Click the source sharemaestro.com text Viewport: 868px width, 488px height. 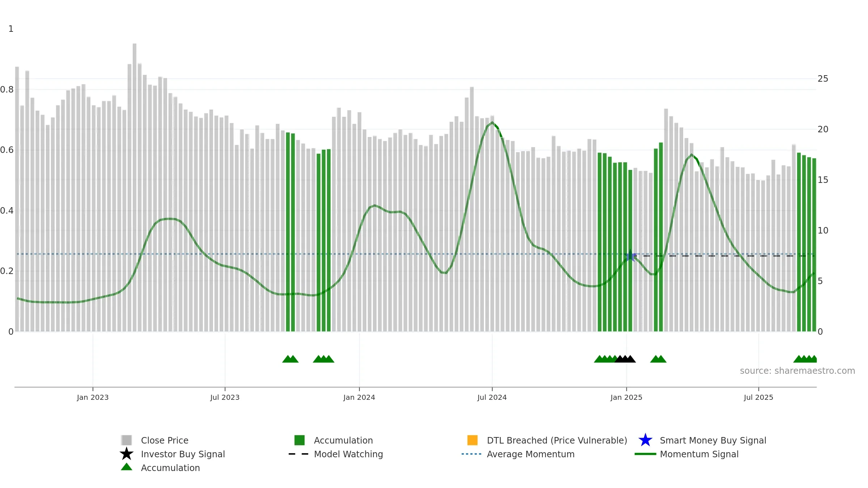pos(797,371)
